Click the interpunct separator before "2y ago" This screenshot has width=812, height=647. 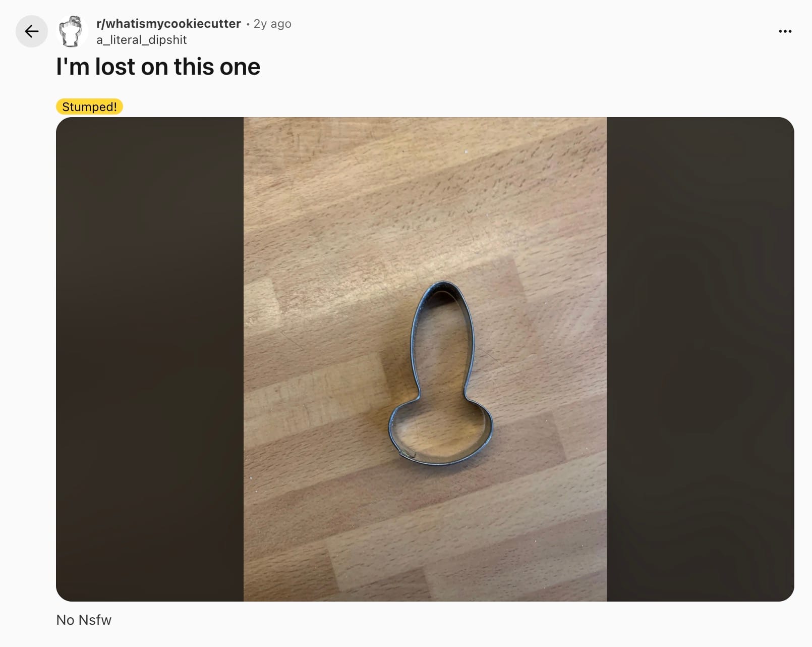(x=248, y=24)
